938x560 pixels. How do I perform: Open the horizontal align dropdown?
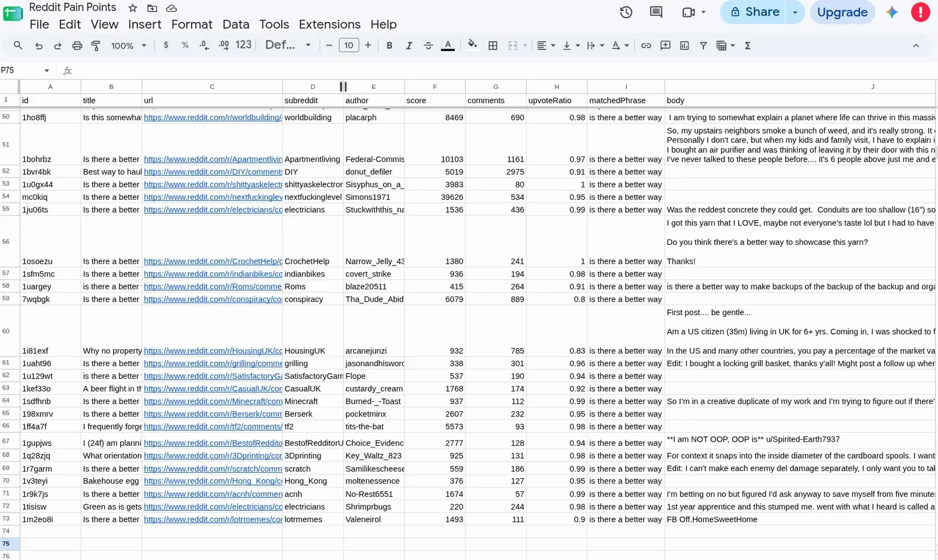(546, 46)
